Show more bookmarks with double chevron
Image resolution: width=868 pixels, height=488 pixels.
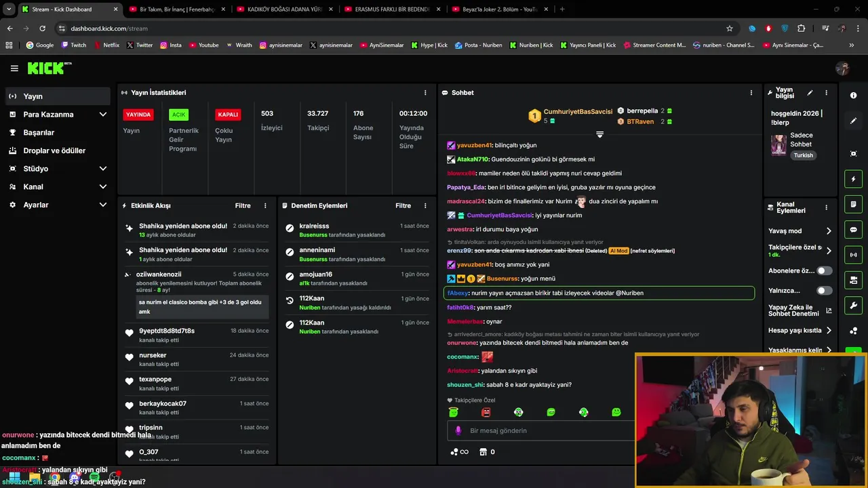[x=851, y=45]
